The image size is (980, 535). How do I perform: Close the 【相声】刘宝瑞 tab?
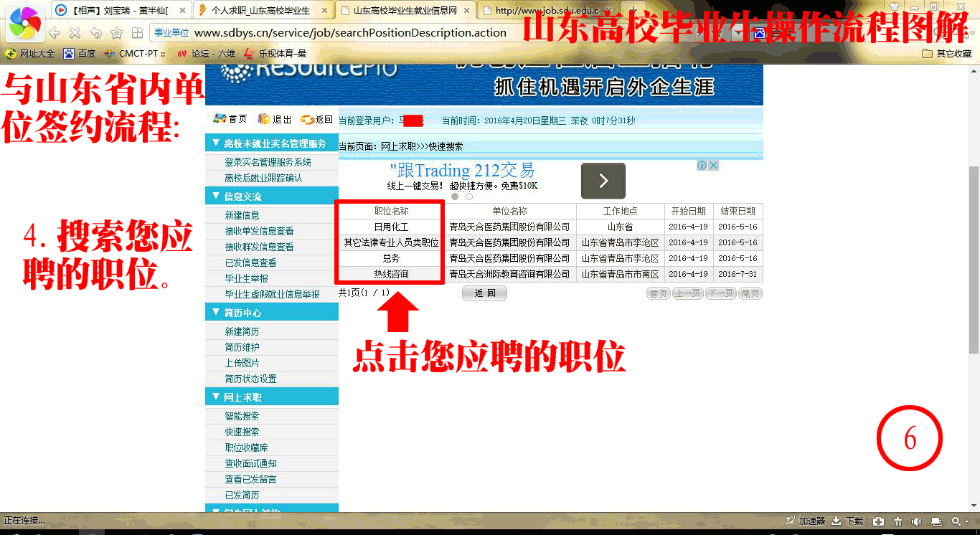(x=182, y=11)
